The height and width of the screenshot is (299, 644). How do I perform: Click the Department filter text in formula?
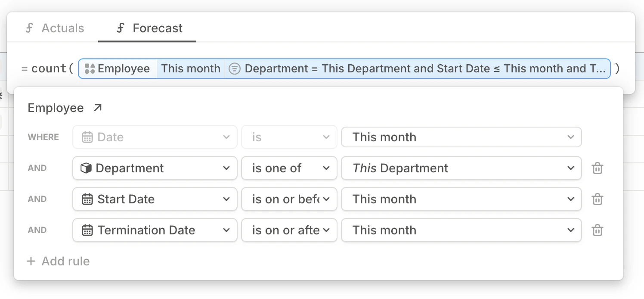[425, 69]
